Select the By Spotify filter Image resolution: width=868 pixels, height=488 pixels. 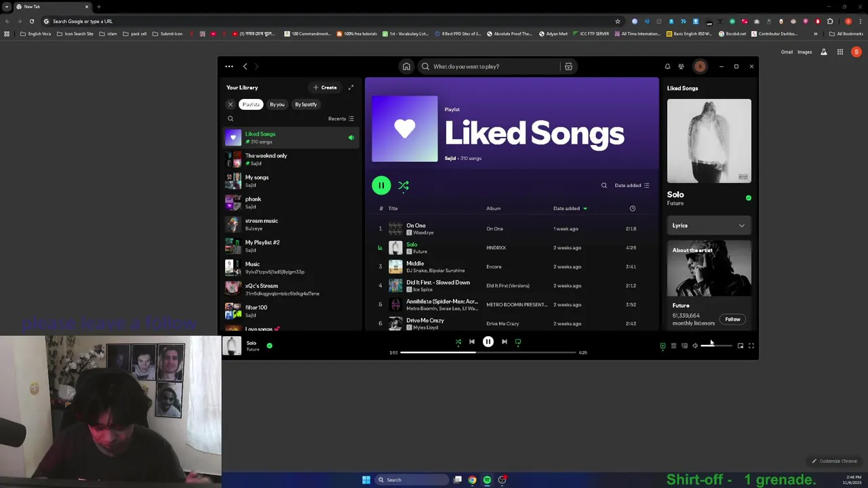(x=306, y=104)
